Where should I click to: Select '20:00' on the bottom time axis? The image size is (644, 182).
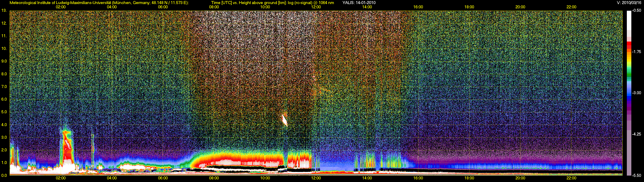[x=520, y=178]
